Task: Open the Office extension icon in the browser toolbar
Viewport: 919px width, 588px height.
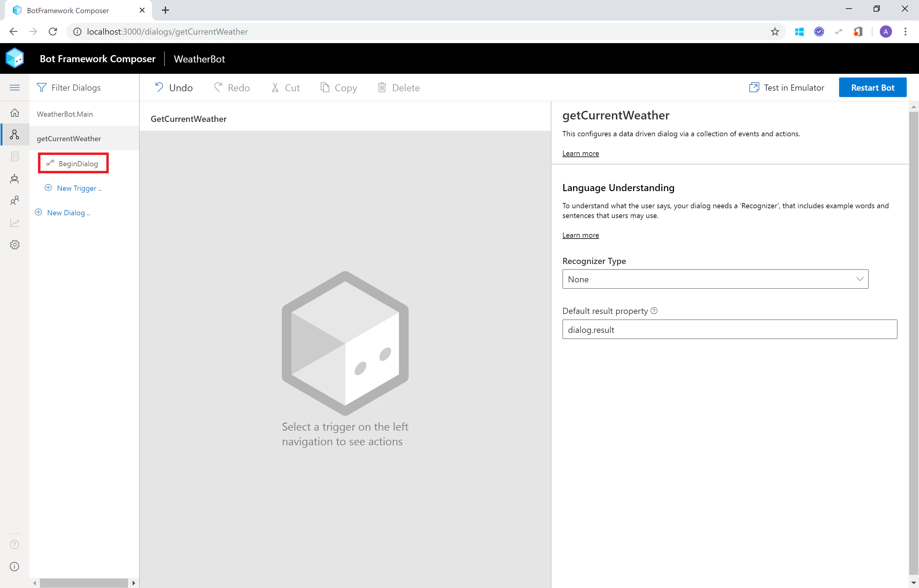Action: click(x=858, y=32)
